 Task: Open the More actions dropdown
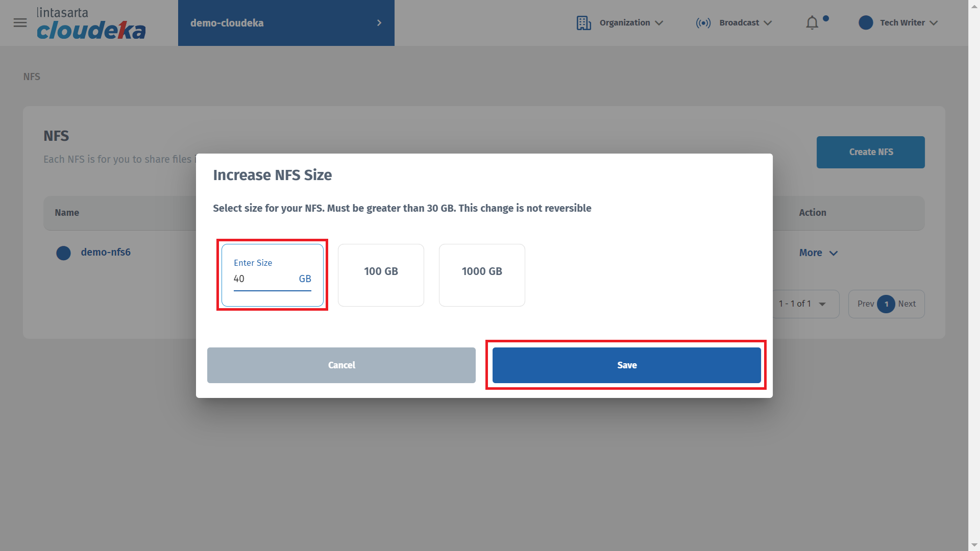tap(818, 253)
